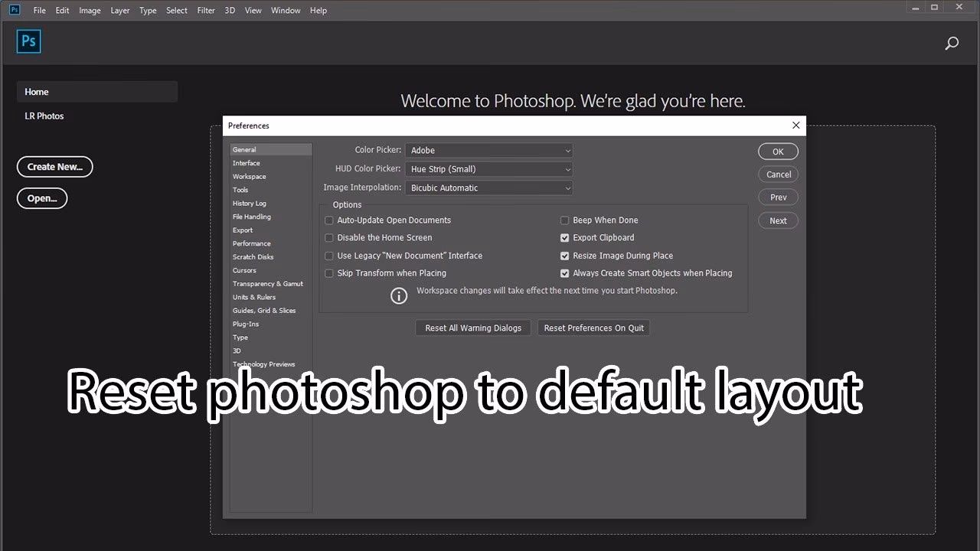Enable Skip Transform when Placing
The height and width of the screenshot is (551, 980).
click(x=328, y=273)
